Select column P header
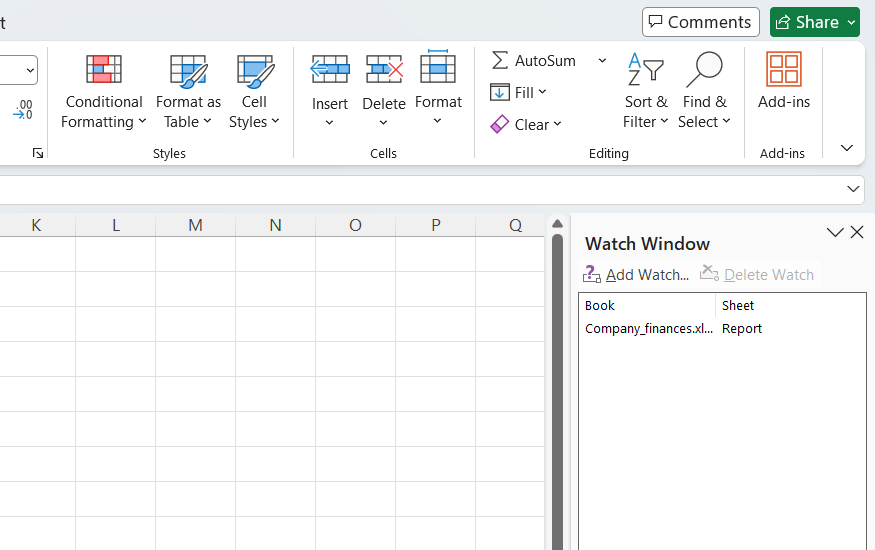 (x=435, y=225)
